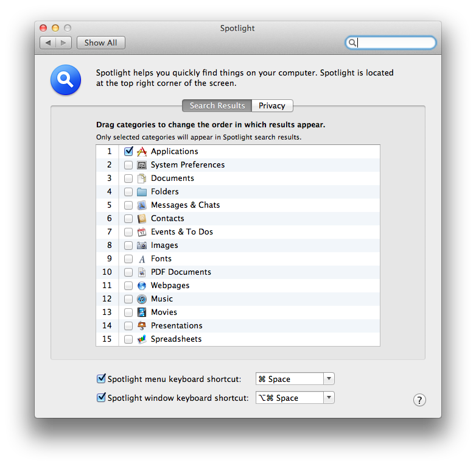476x466 pixels.
Task: Click the yellow minimize window button
Action: point(55,28)
